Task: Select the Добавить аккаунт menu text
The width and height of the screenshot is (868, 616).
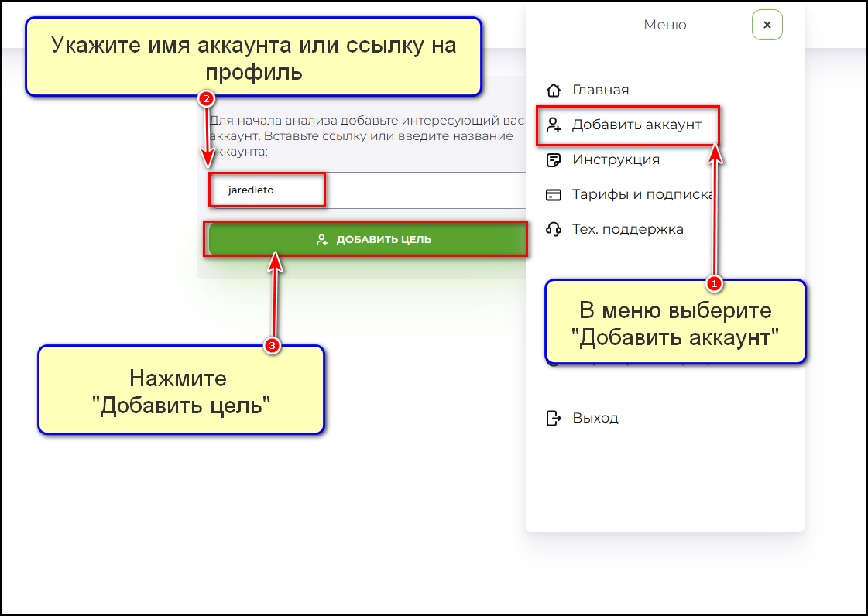Action: 636,125
